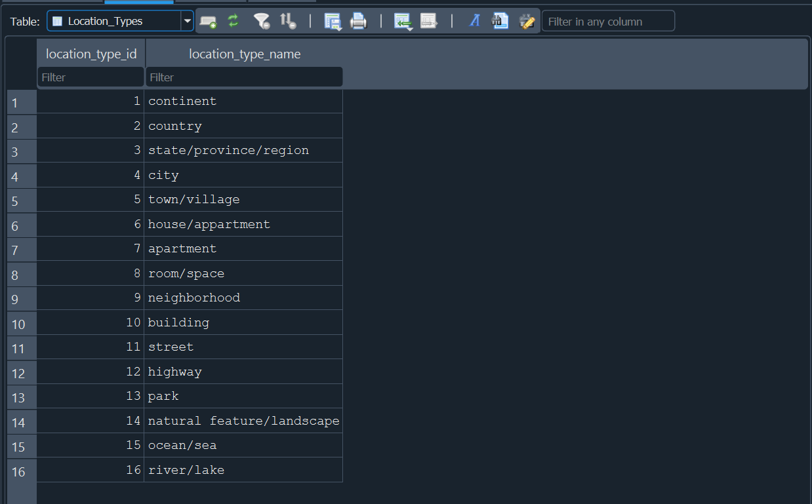
Task: Select the 'continent' cell
Action: [243, 102]
